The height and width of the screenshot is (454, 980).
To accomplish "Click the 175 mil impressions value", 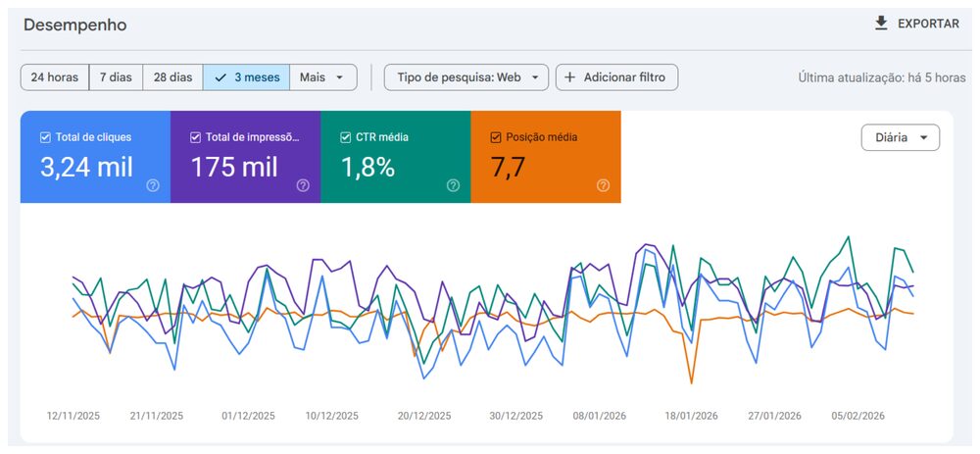I will [x=234, y=168].
